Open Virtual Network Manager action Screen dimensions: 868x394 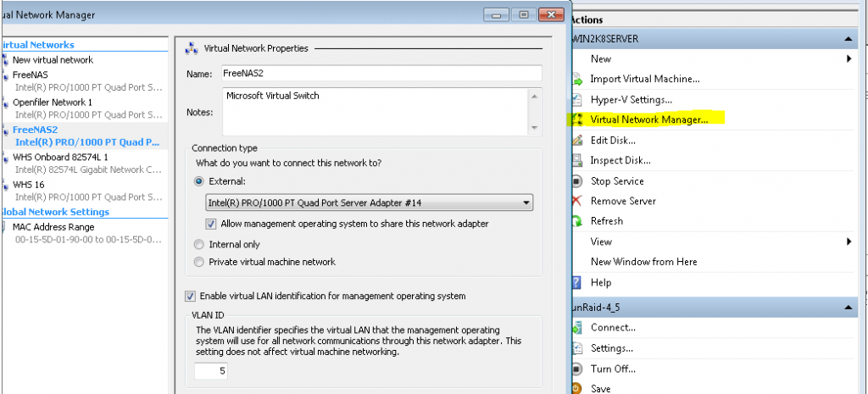pos(648,120)
